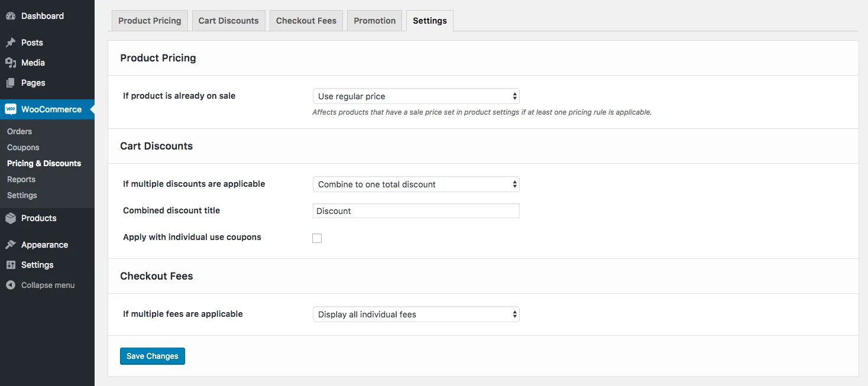The width and height of the screenshot is (868, 386).
Task: Click the Dashboard gauge icon
Action: [x=11, y=16]
